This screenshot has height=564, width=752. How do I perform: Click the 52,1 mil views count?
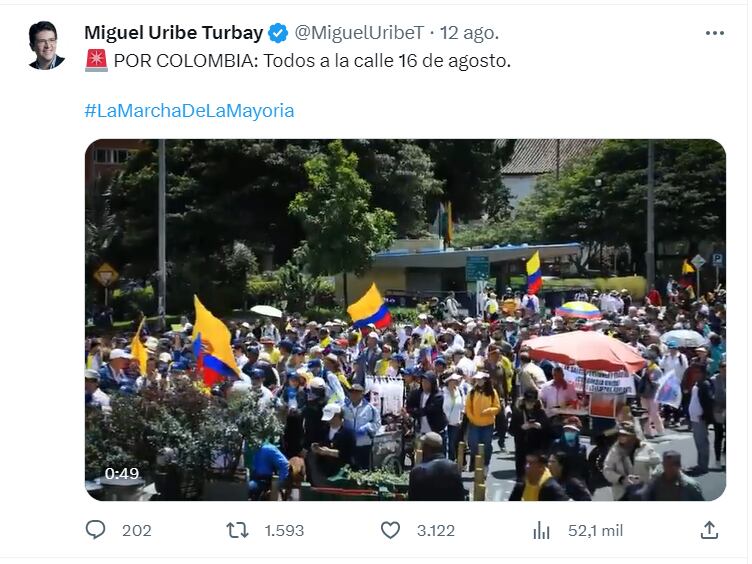595,530
